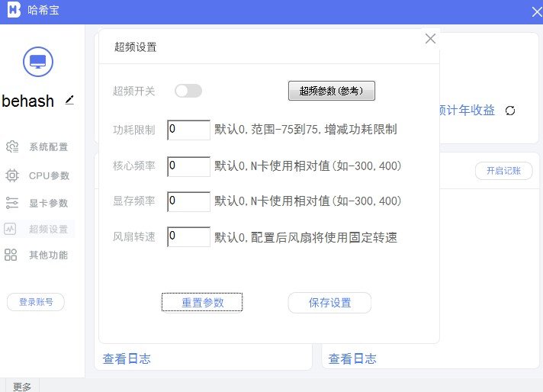Click the 保存设置 button

coord(329,303)
